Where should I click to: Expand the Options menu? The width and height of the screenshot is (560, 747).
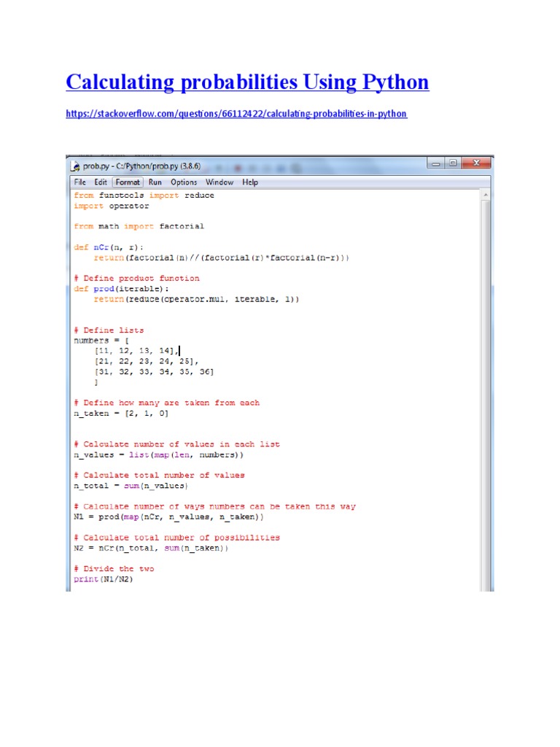(x=184, y=182)
